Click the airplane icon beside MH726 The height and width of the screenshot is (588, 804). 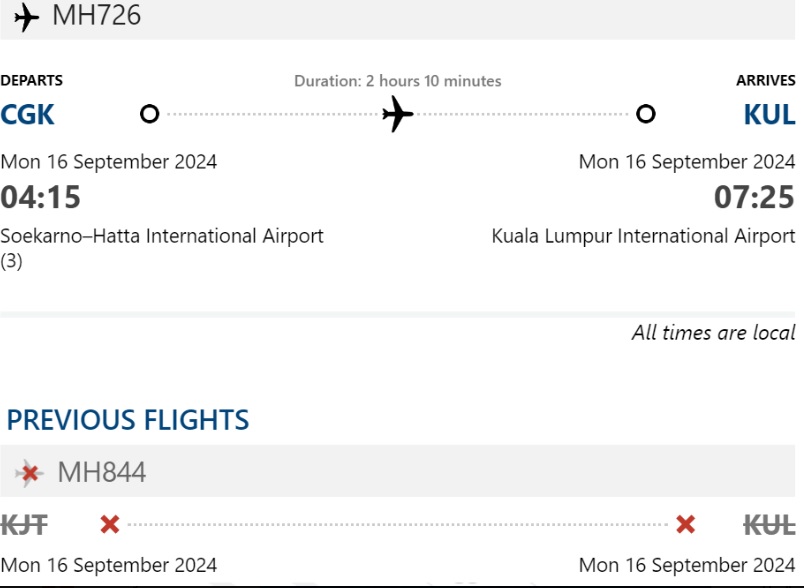pos(27,17)
